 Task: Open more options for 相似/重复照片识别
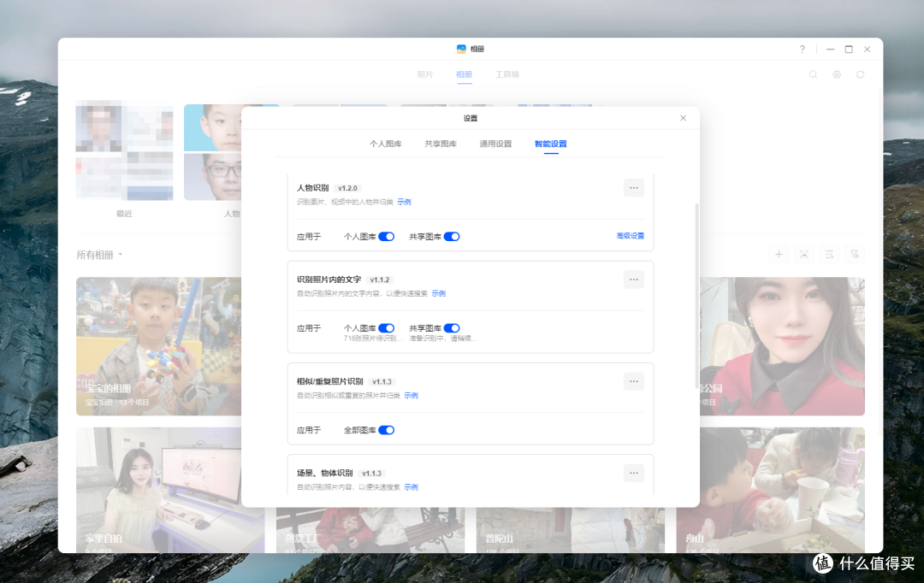point(633,381)
